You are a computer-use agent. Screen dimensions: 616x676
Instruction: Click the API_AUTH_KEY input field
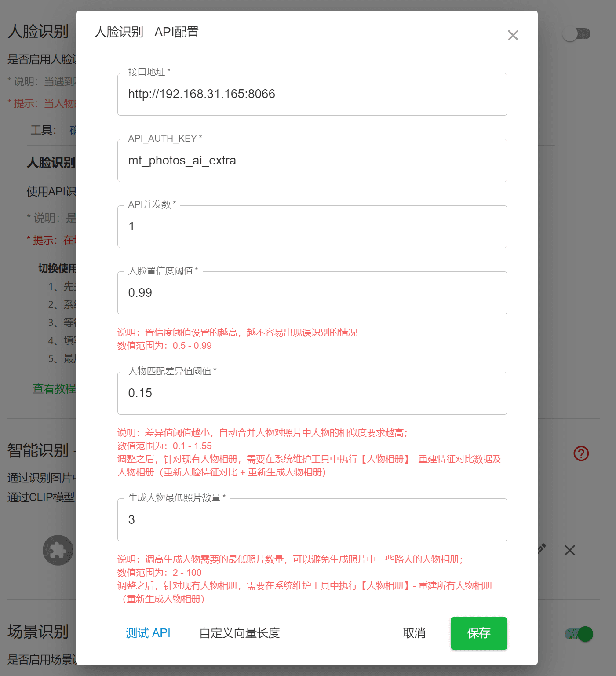tap(312, 161)
